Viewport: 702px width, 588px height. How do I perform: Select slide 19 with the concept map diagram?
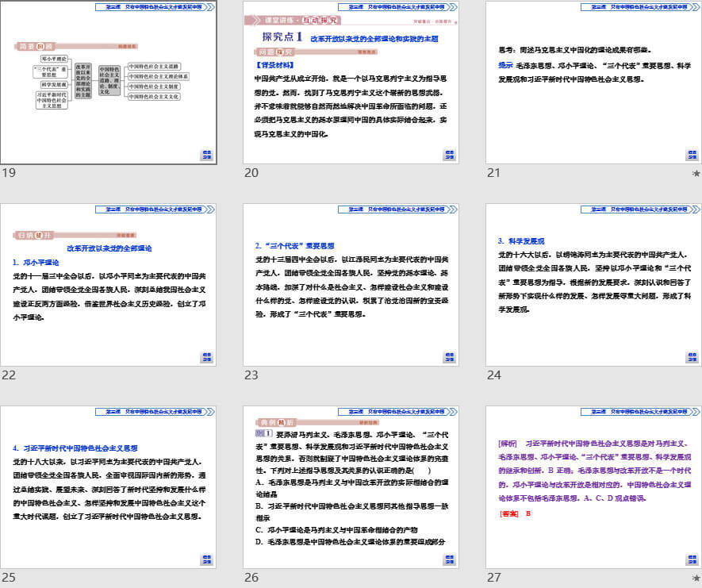click(109, 83)
